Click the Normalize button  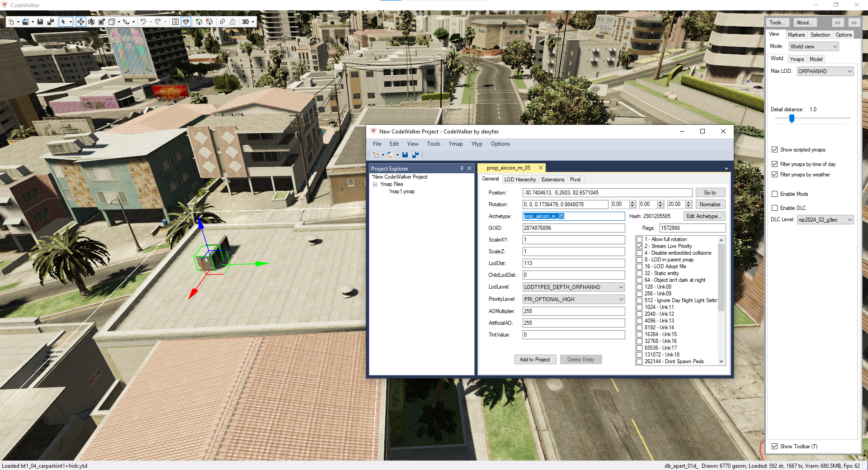pyautogui.click(x=710, y=204)
